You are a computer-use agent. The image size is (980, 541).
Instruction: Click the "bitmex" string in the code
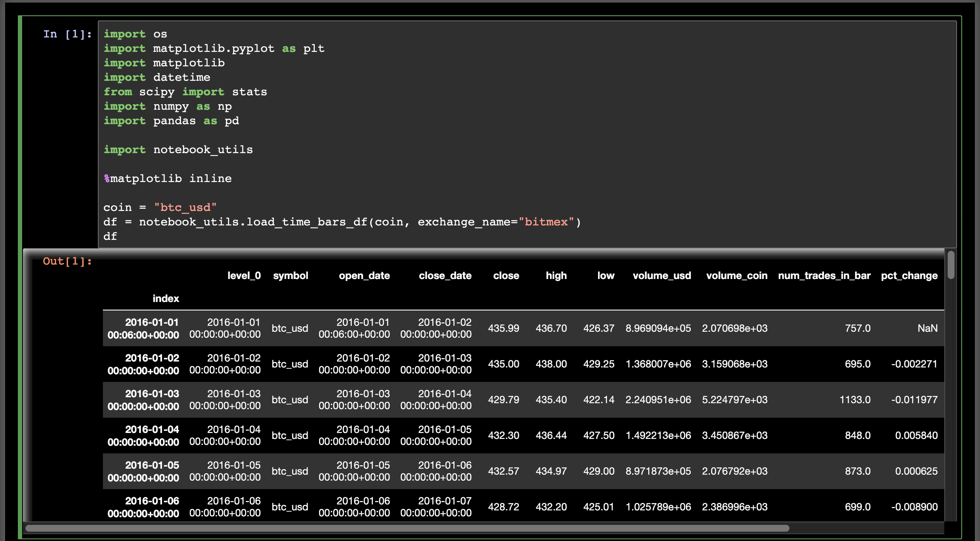[546, 222]
